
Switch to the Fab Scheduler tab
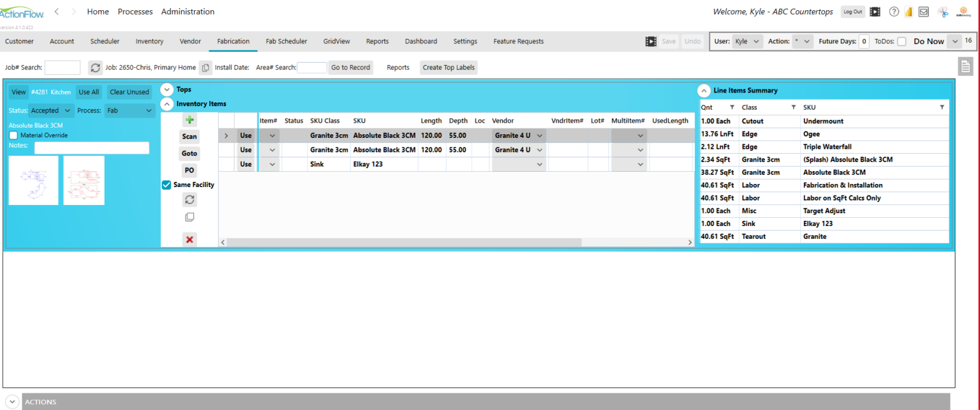coord(286,41)
